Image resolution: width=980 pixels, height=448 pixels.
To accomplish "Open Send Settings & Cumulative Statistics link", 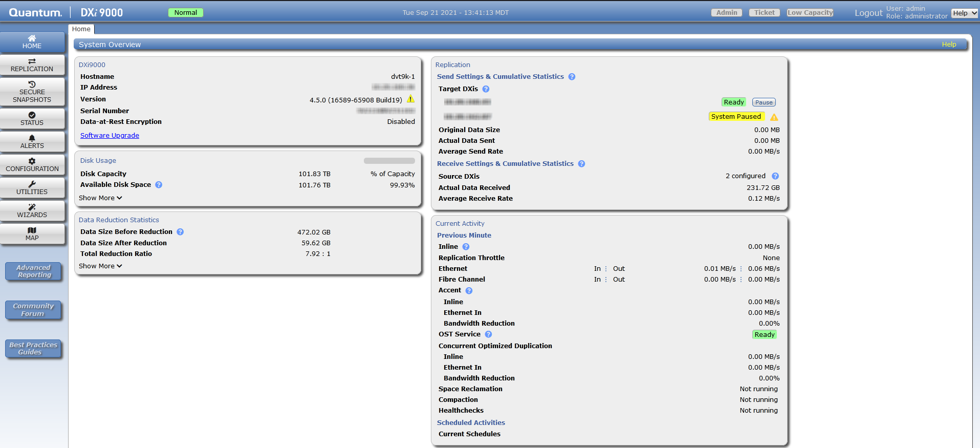I will tap(500, 77).
